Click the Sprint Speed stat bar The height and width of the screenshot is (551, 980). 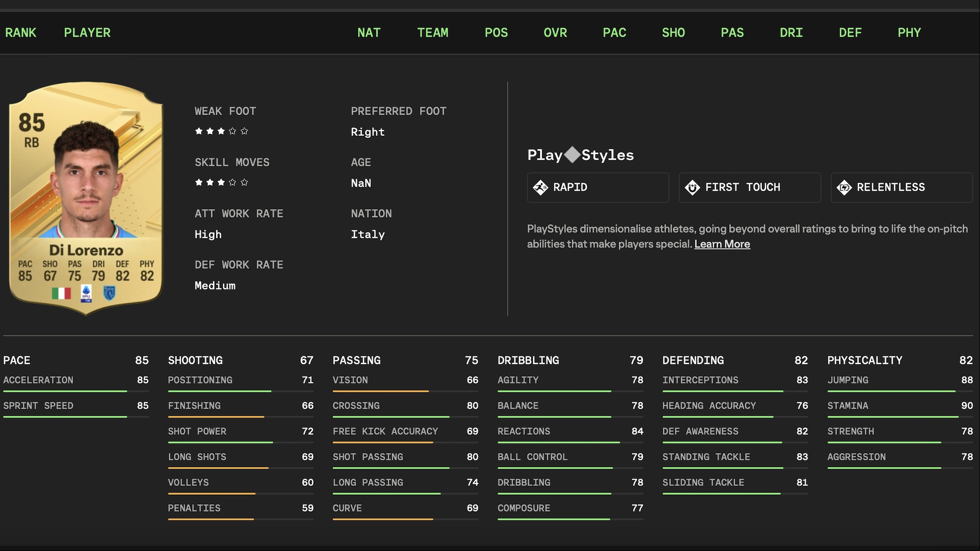tap(76, 417)
